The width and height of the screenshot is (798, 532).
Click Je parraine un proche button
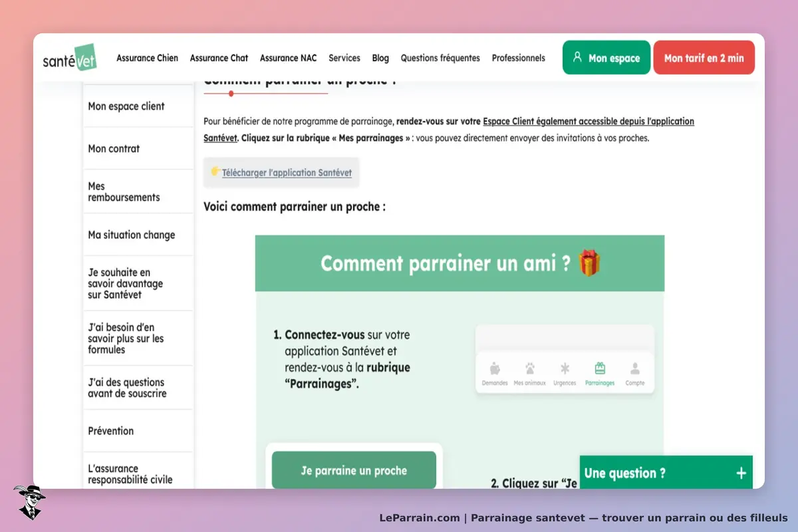354,470
